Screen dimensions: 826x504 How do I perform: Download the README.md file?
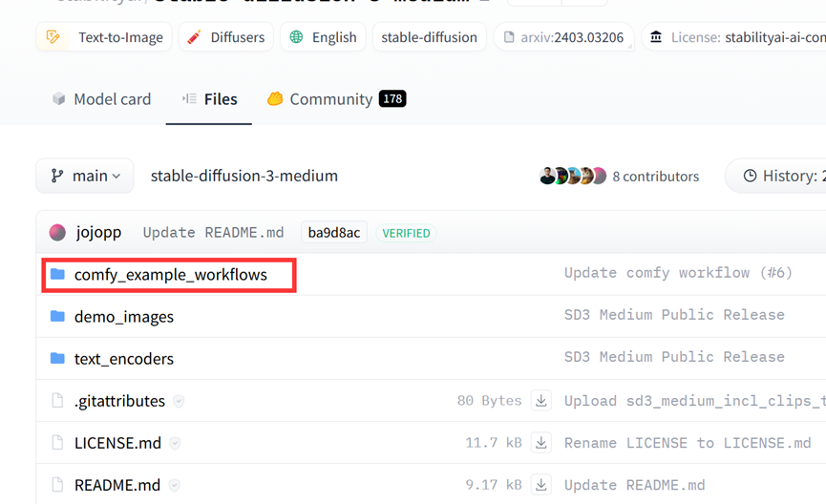click(541, 485)
